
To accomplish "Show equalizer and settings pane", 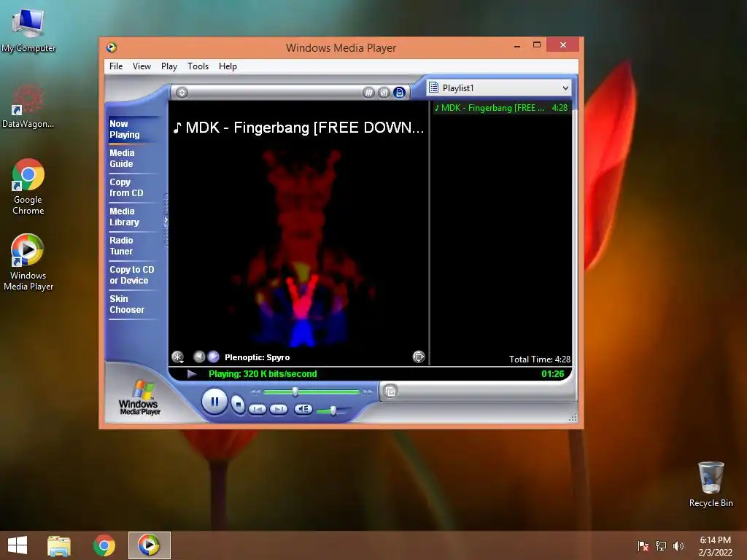I will tap(384, 93).
